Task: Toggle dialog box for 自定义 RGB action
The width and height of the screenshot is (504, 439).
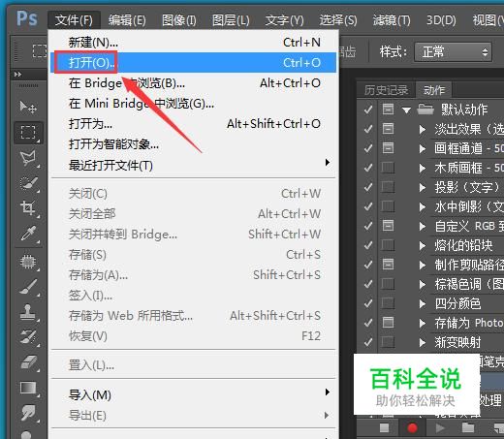Action: (388, 226)
